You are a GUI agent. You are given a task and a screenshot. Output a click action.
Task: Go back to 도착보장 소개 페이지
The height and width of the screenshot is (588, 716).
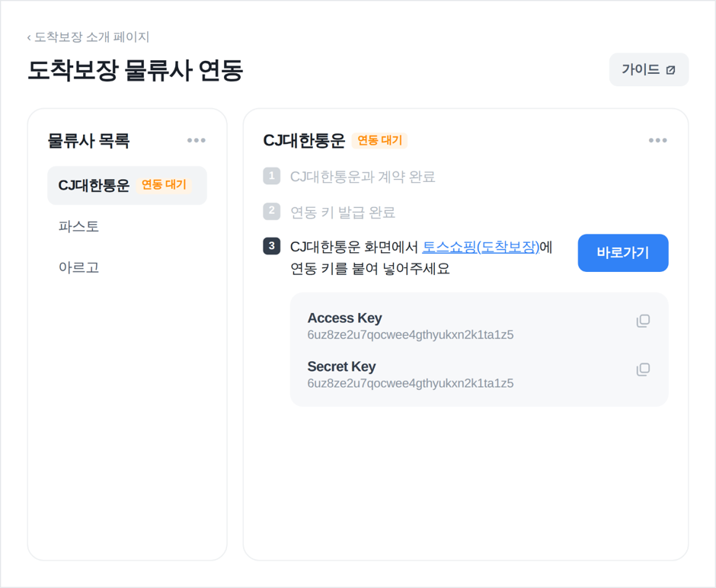click(x=88, y=37)
